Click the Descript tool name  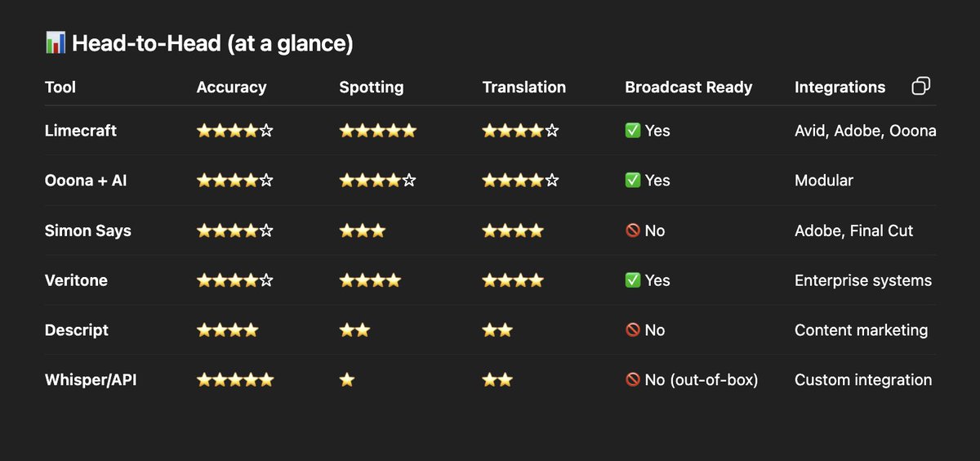[x=77, y=330]
